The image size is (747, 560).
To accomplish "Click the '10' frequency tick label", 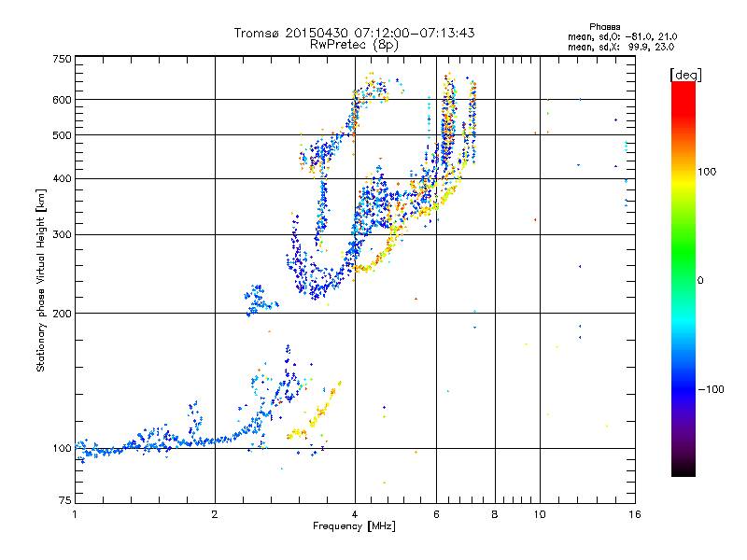I will 540,514.
